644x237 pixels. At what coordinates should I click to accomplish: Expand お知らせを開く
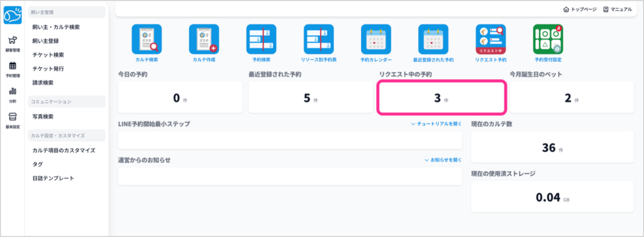443,160
